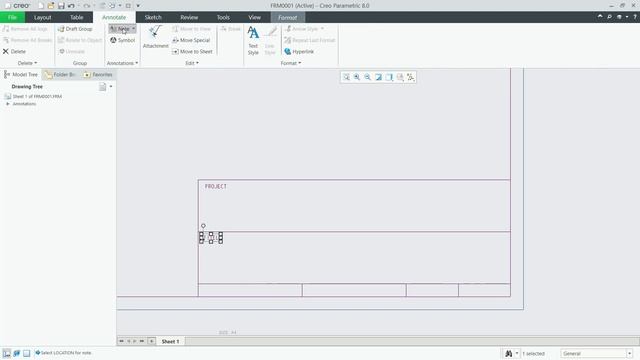
Task: Open the dropdown arrow beside binoculars icon
Action: 517,353
